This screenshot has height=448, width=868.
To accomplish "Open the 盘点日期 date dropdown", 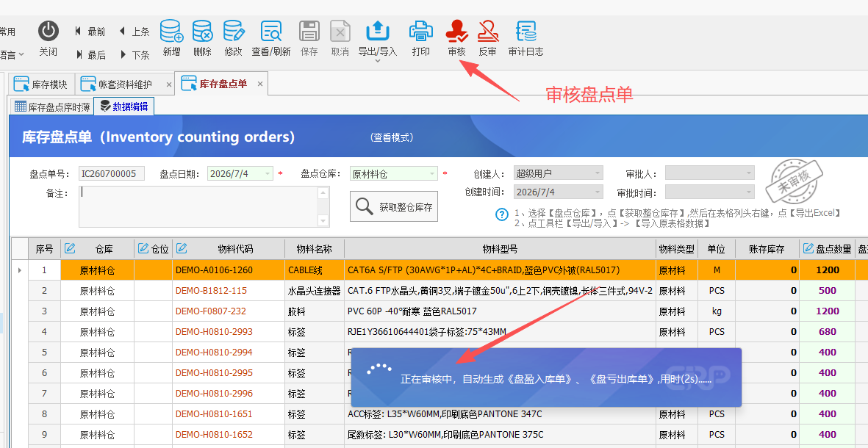I will point(268,173).
